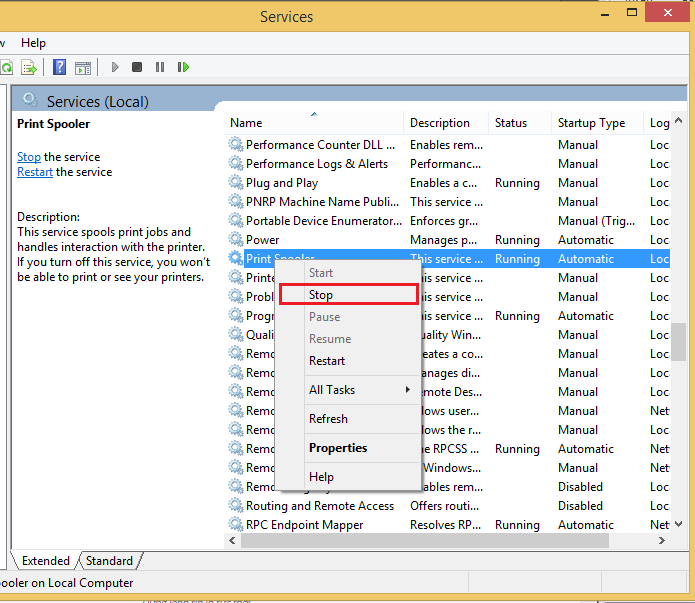Click the Running status of Plug and Play
Screen dimensions: 695x603
pyautogui.click(x=517, y=183)
